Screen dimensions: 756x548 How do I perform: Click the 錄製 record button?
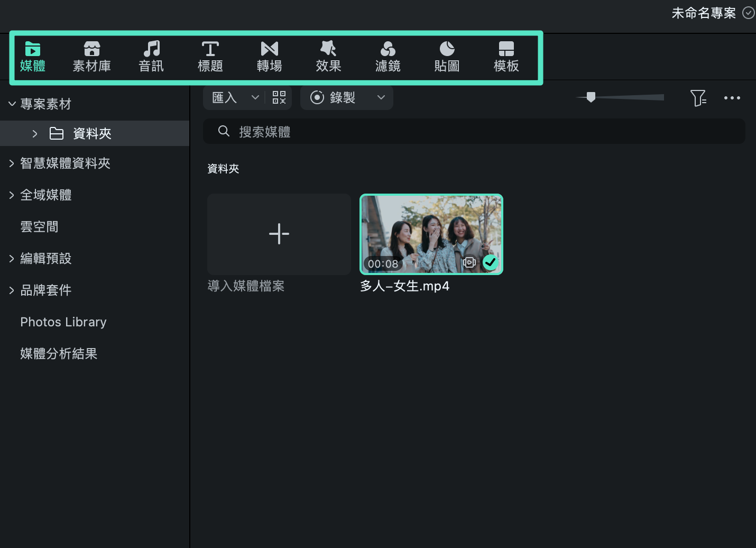tap(333, 97)
